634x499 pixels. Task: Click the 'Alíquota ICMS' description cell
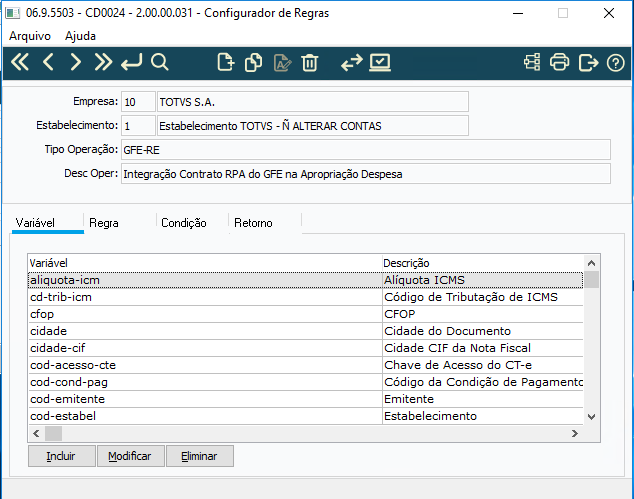pos(482,280)
